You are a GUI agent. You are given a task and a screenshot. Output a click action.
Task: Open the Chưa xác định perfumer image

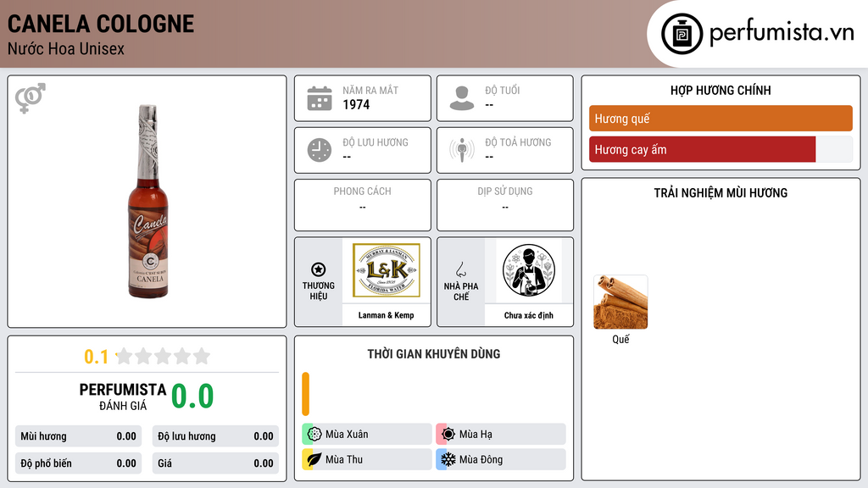[529, 270]
